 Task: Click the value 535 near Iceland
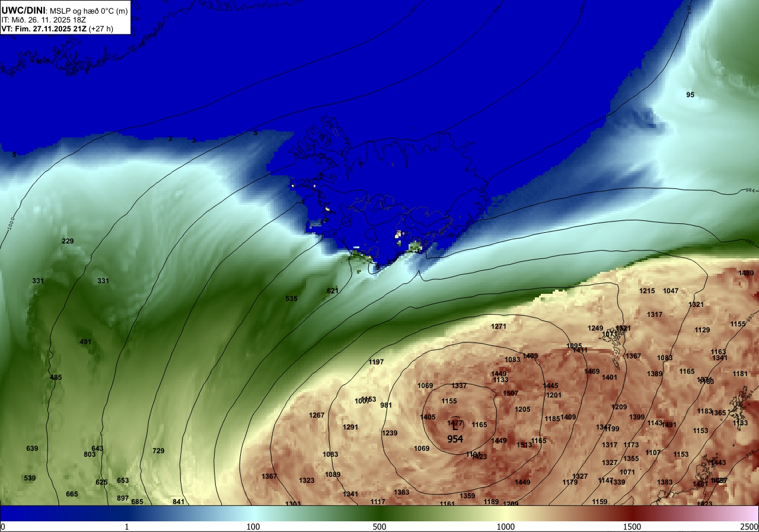[291, 299]
